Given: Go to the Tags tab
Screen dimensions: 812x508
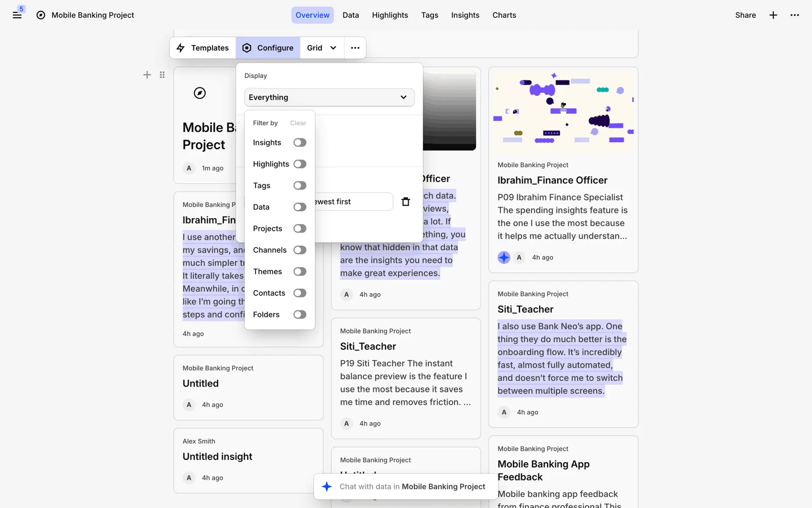Looking at the screenshot, I should coord(429,15).
